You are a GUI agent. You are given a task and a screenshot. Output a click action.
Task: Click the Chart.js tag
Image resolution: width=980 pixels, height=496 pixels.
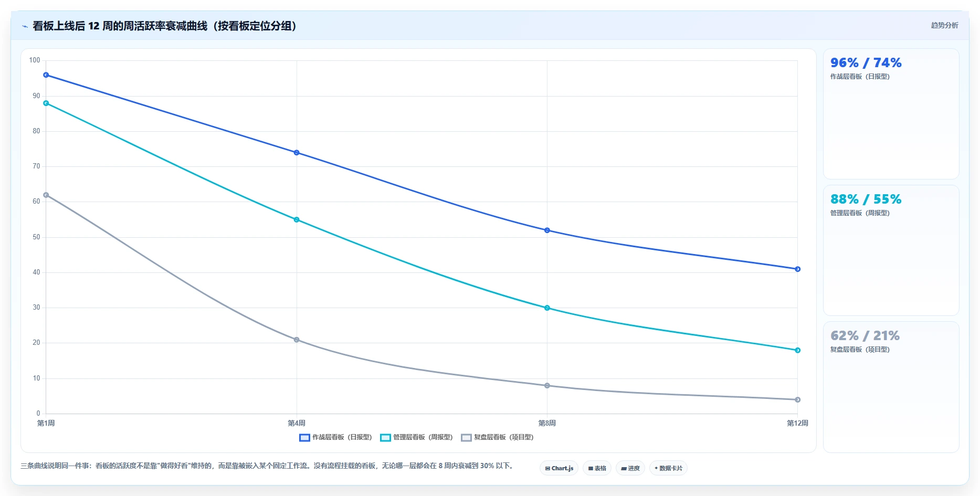559,468
